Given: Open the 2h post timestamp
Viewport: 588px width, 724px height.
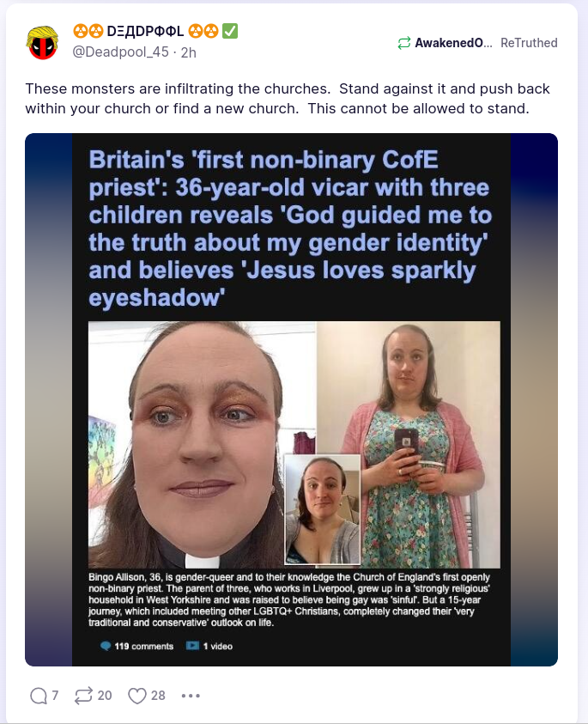Looking at the screenshot, I should pos(188,52).
